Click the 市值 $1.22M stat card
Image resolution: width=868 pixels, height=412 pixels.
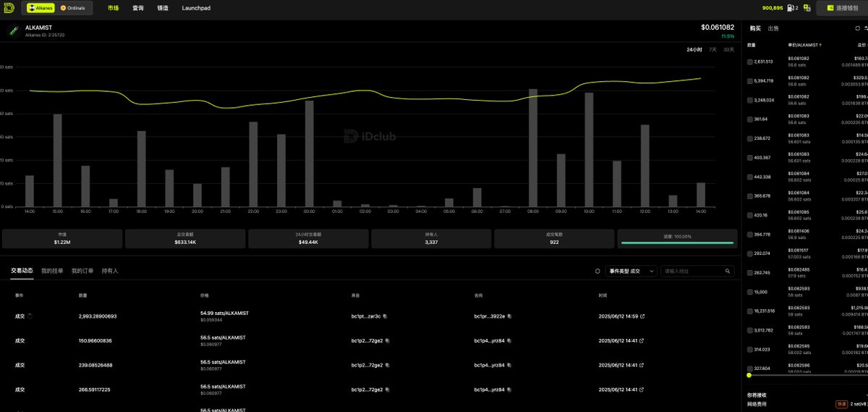pos(62,239)
